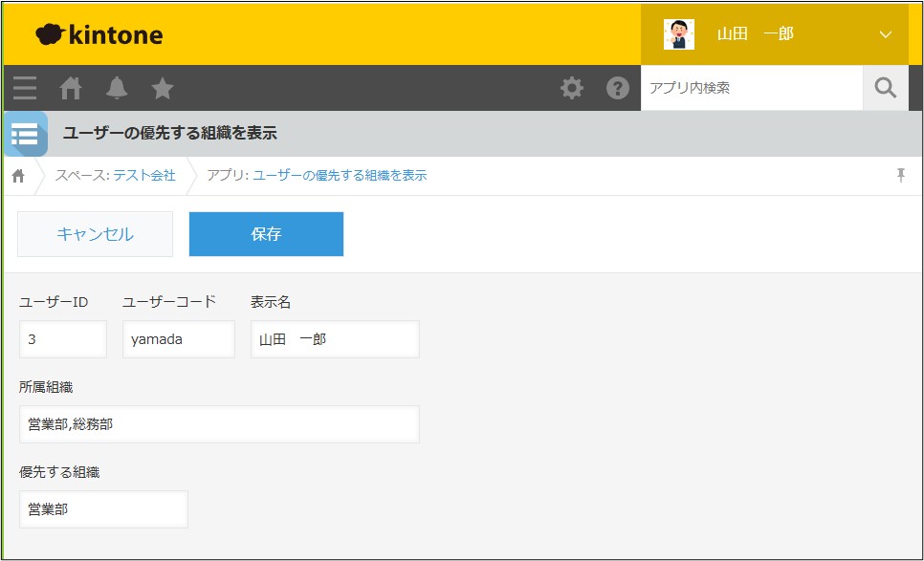Expand the 山田 一郎 user menu chevron
This screenshot has width=924, height=561.
click(885, 34)
